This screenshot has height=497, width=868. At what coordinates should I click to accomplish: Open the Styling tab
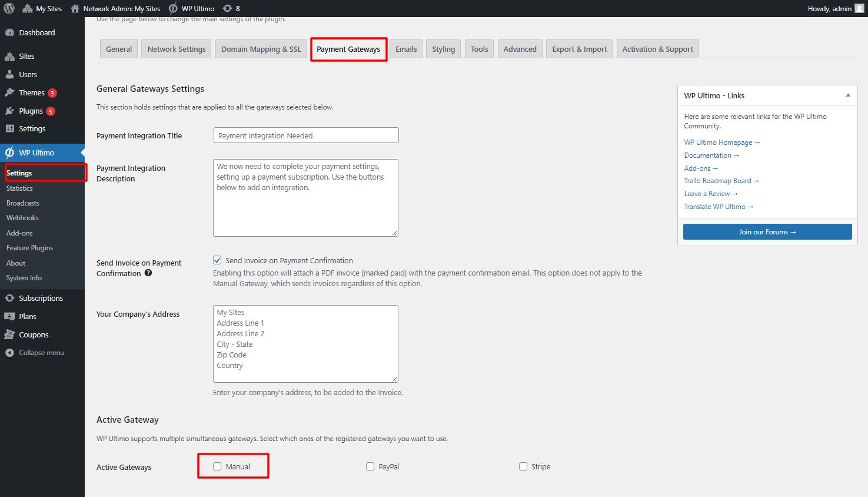(x=444, y=49)
